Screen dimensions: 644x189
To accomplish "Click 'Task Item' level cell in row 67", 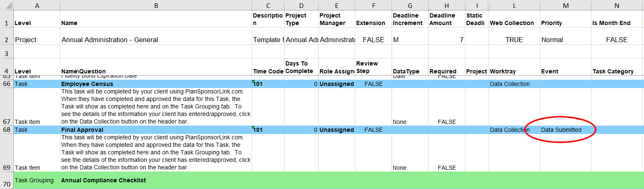I will coord(37,107).
